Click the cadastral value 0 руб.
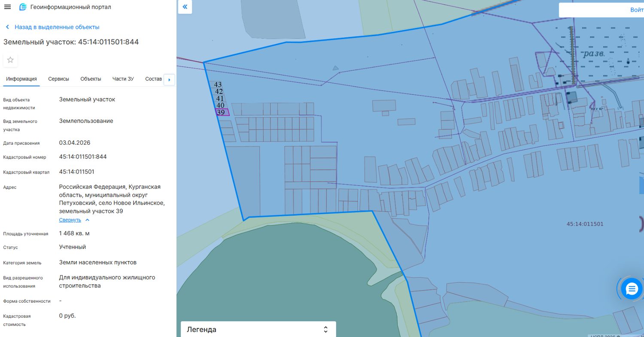This screenshot has width=644, height=337. [67, 316]
